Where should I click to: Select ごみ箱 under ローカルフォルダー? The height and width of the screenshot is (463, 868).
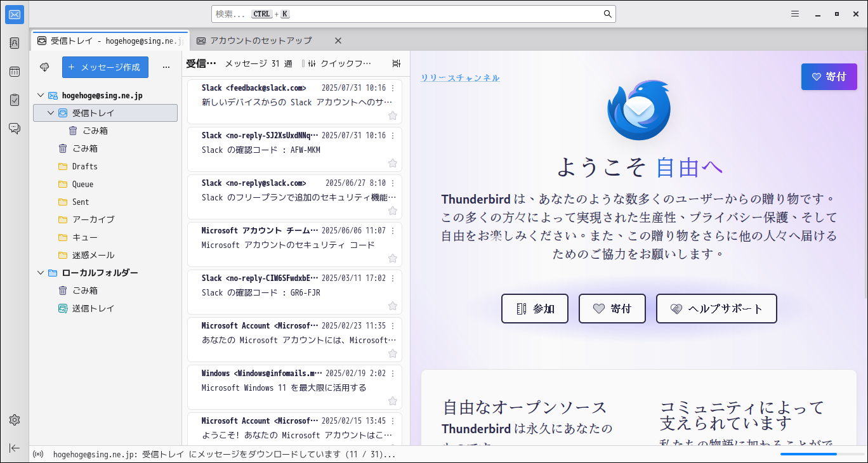pos(105,290)
